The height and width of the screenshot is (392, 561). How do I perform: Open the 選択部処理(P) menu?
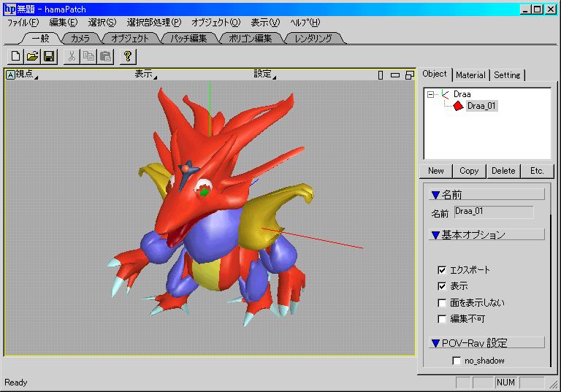coord(154,23)
